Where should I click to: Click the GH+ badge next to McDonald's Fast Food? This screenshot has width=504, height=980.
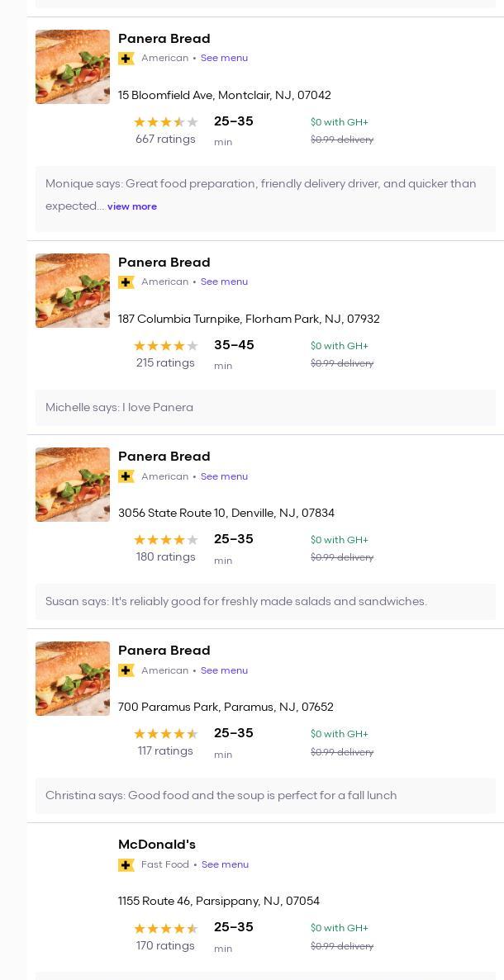click(x=126, y=865)
